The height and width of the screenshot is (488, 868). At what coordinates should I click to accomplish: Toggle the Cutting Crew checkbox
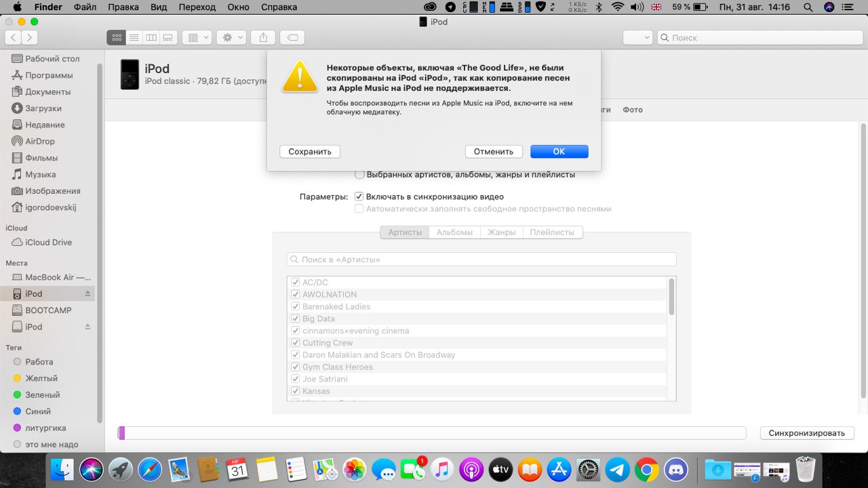[296, 343]
